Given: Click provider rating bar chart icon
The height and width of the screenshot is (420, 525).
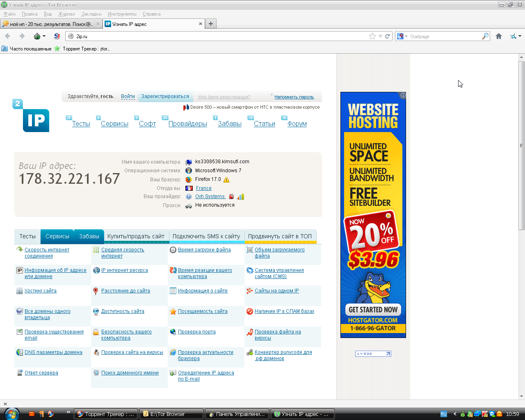Looking at the screenshot, I should (x=241, y=196).
